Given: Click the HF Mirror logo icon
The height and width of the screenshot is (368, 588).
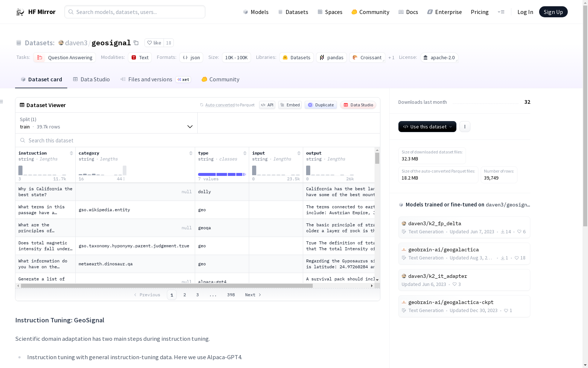Looking at the screenshot, I should pos(20,12).
